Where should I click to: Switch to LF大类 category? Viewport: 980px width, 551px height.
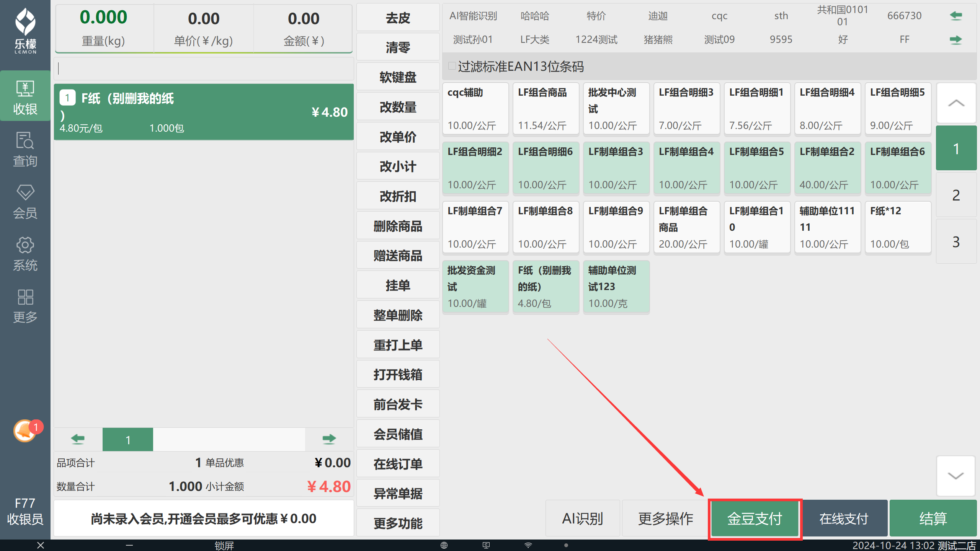[x=535, y=39]
